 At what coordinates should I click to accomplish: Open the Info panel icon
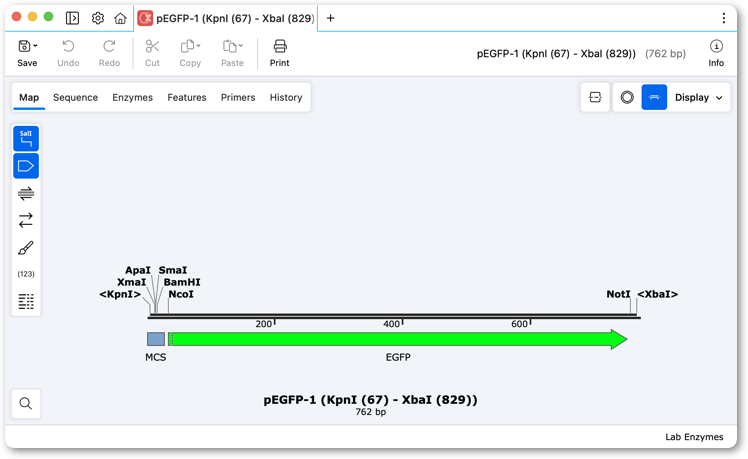click(716, 46)
